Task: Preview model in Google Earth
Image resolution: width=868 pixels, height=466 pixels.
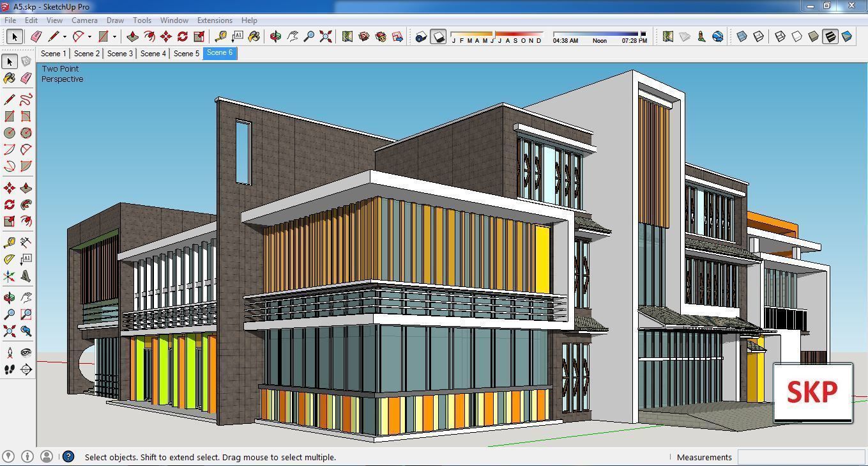Action: pos(718,36)
